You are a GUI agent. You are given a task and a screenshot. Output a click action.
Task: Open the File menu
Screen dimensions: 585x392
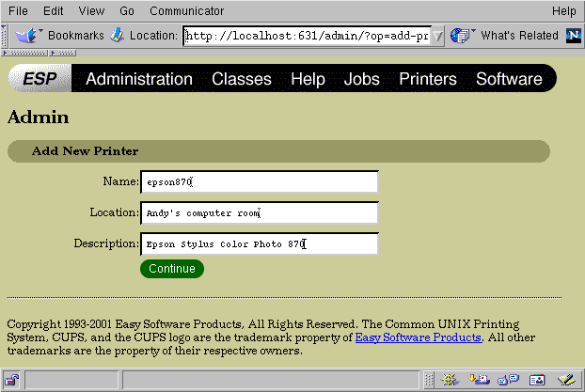[x=18, y=11]
